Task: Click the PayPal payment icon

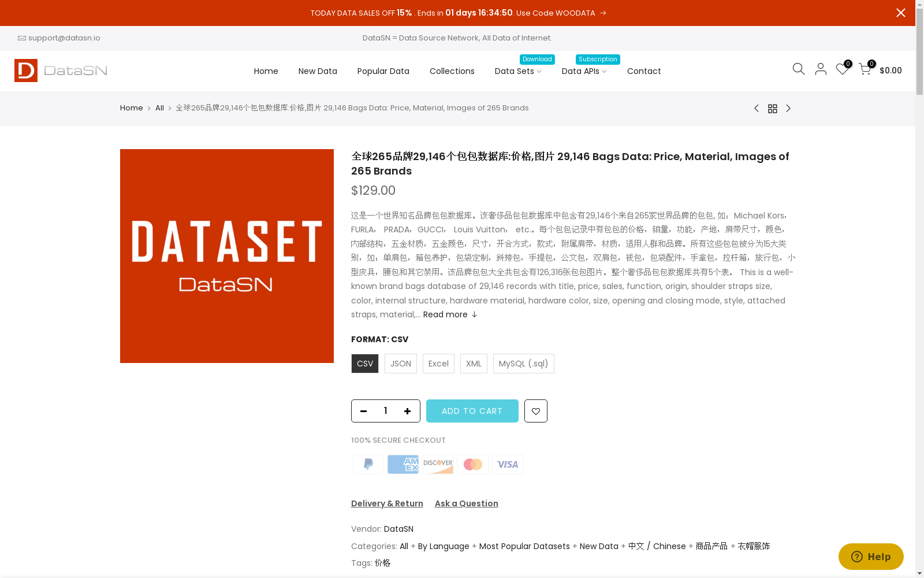Action: coord(368,464)
